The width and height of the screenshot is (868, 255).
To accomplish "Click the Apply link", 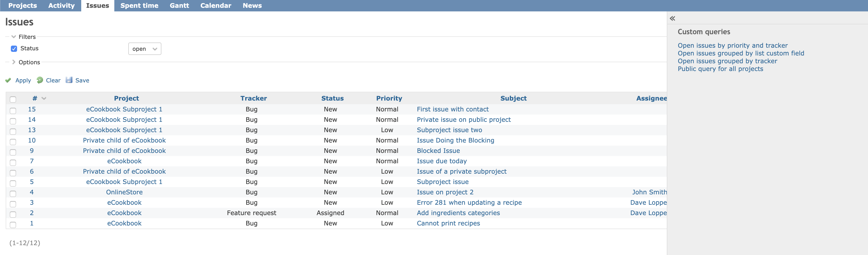I will coord(23,80).
